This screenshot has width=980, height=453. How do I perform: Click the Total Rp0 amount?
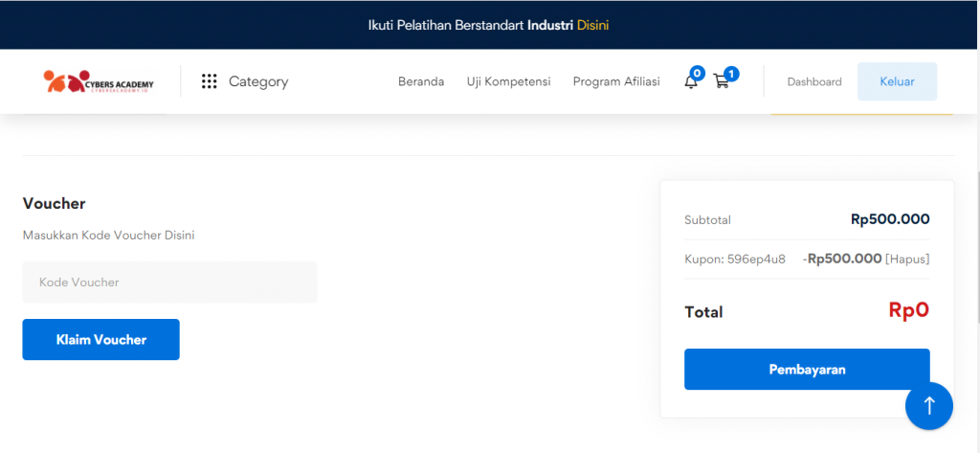(x=908, y=310)
